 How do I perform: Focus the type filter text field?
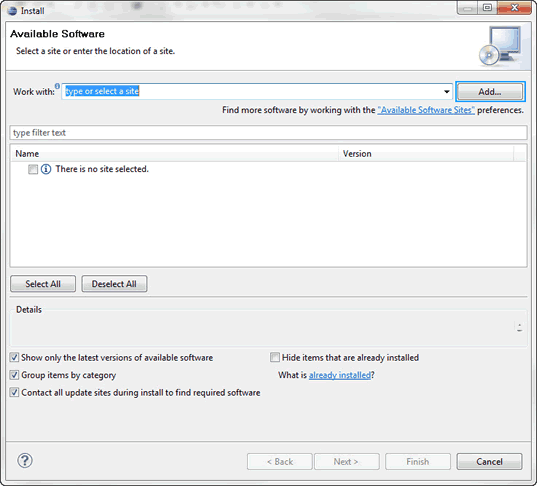(x=268, y=133)
